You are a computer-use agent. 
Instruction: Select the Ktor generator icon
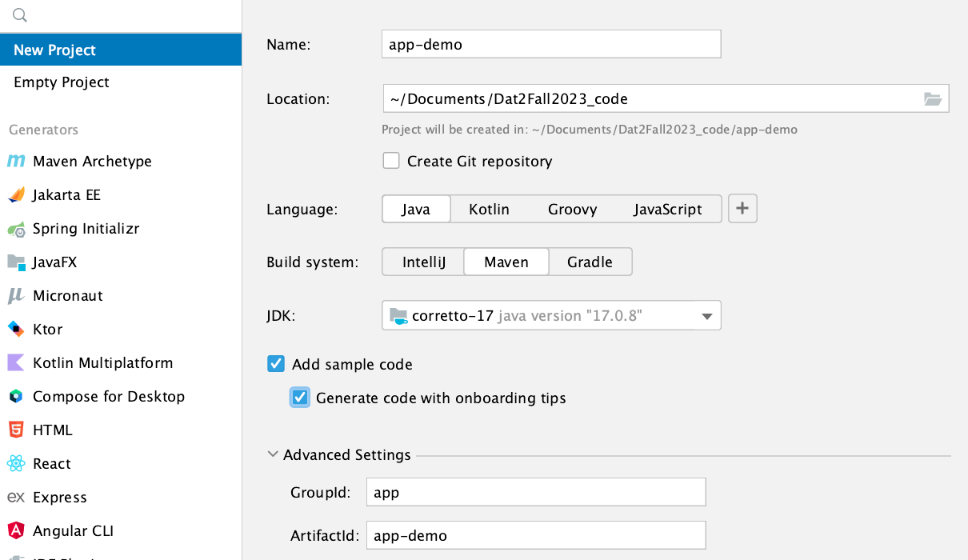16,329
